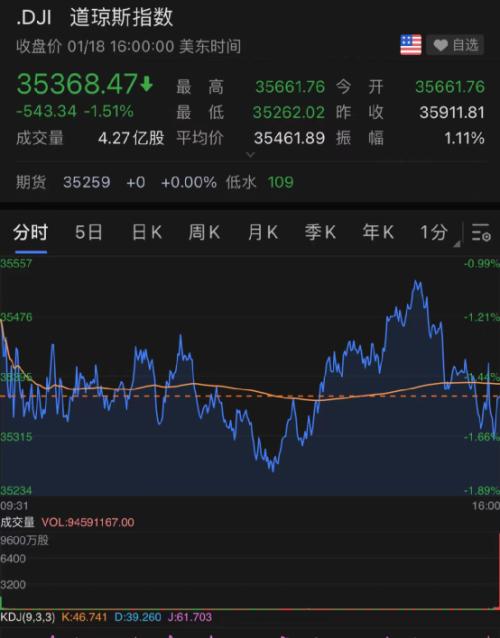The height and width of the screenshot is (638, 500).
Task: Open the chart settings icon
Action: [x=481, y=232]
